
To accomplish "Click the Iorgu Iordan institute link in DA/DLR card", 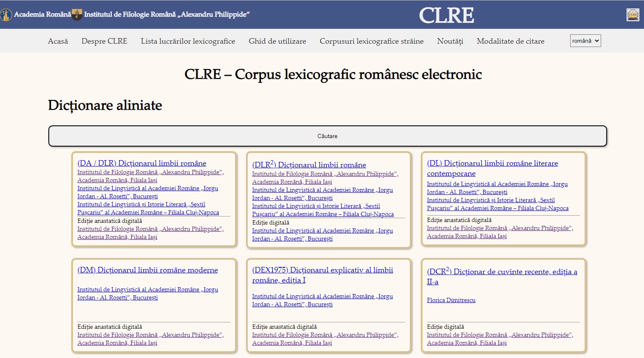I will point(148,192).
